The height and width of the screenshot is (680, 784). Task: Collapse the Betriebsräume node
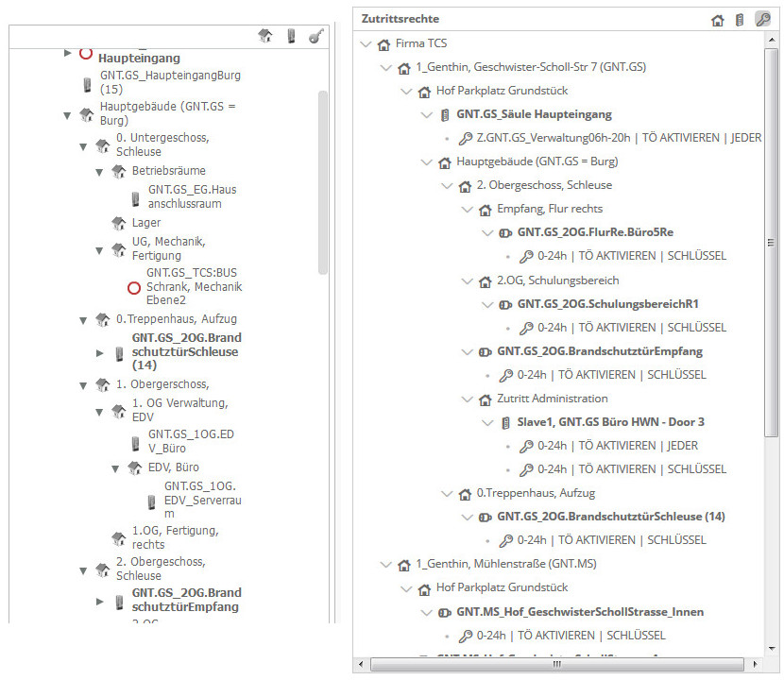[99, 172]
